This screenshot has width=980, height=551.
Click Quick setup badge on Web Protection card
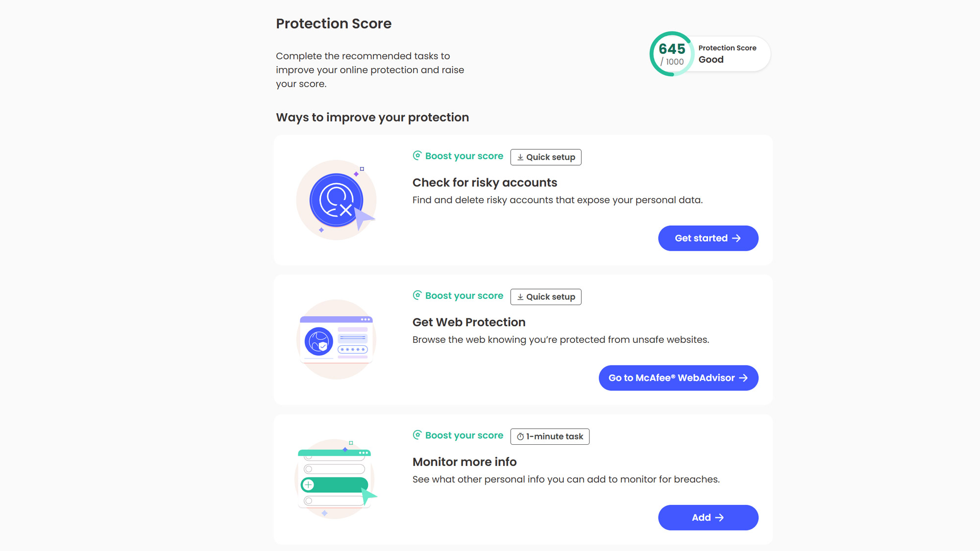pos(546,297)
